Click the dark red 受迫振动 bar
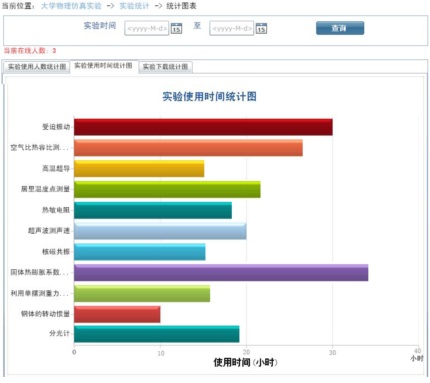The image size is (430, 383). 203,127
